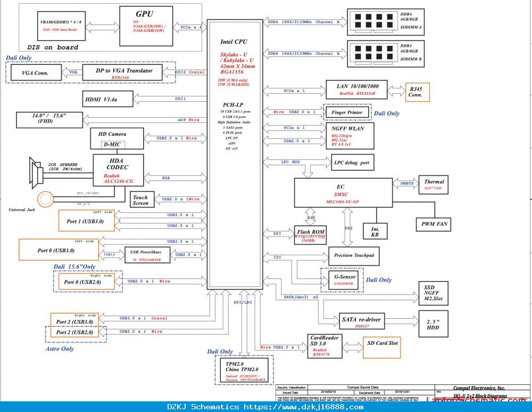Click the Port 2 (USB2.0) block
This screenshot has height=412, width=532.
coord(74,332)
